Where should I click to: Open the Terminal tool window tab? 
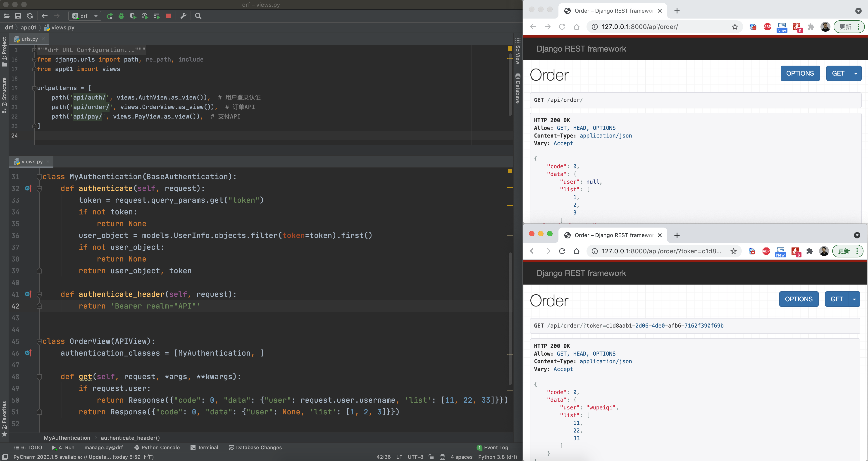click(x=204, y=447)
